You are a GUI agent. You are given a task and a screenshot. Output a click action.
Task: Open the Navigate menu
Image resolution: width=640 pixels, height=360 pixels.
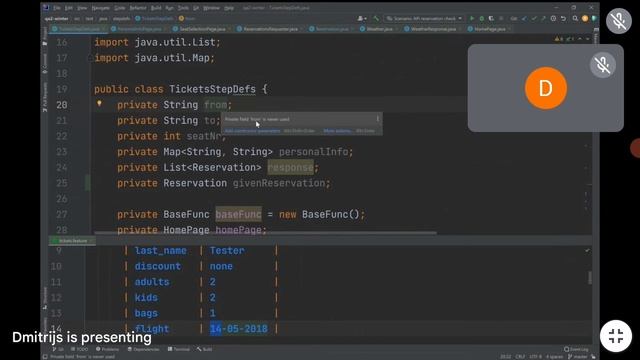(100, 8)
